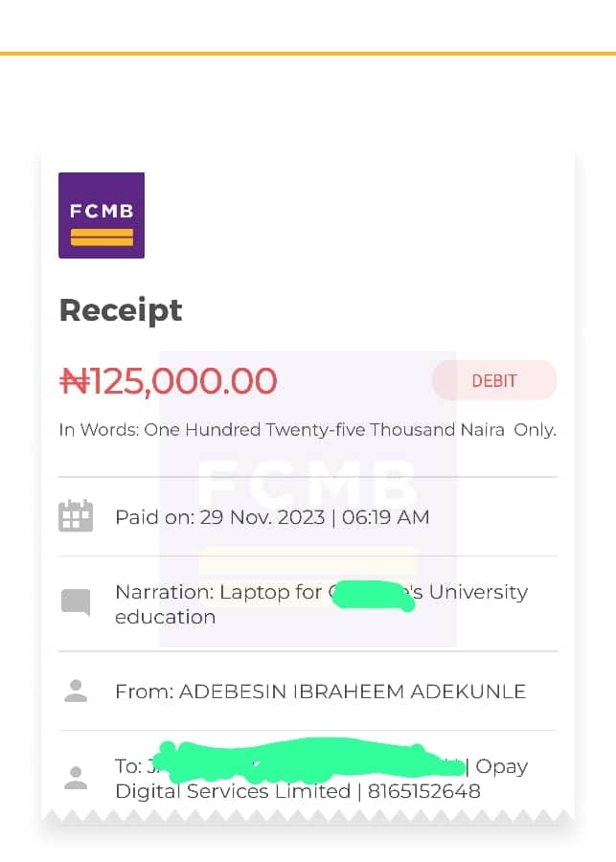
Task: Tap the pale yellow bar in watermark
Action: [x=308, y=561]
